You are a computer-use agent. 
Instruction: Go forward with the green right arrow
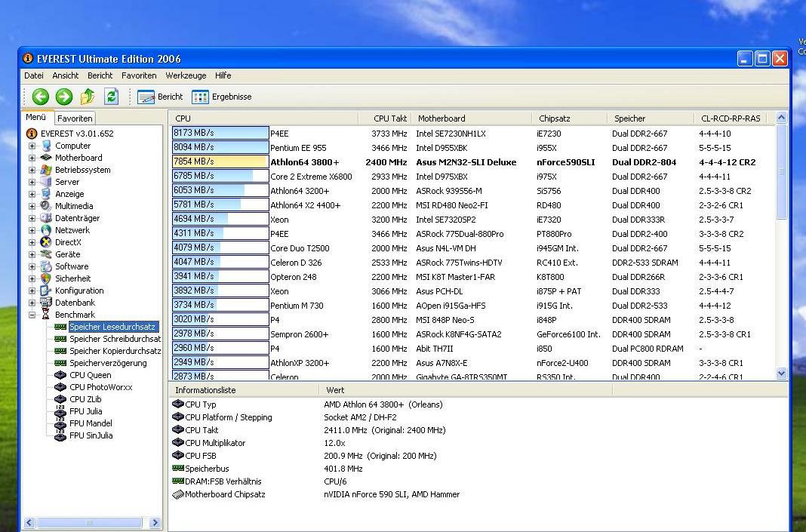pos(64,96)
